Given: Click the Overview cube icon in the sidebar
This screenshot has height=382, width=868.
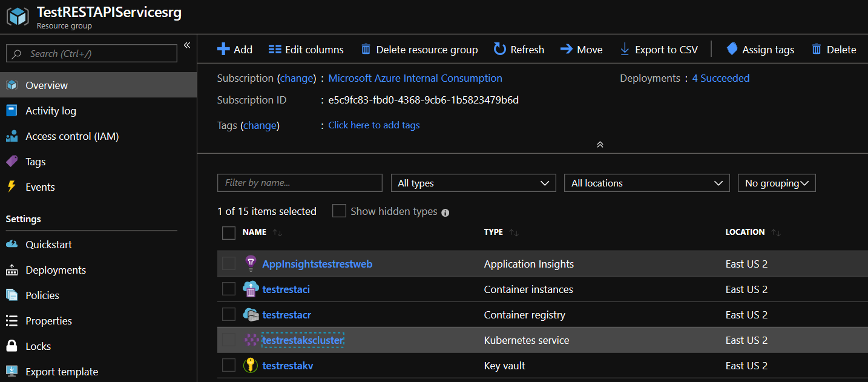Looking at the screenshot, I should 12,85.
